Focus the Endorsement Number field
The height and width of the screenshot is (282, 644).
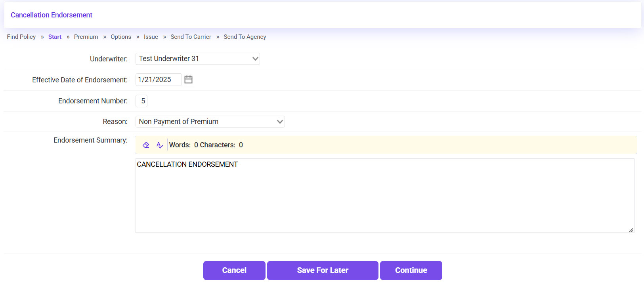click(141, 101)
